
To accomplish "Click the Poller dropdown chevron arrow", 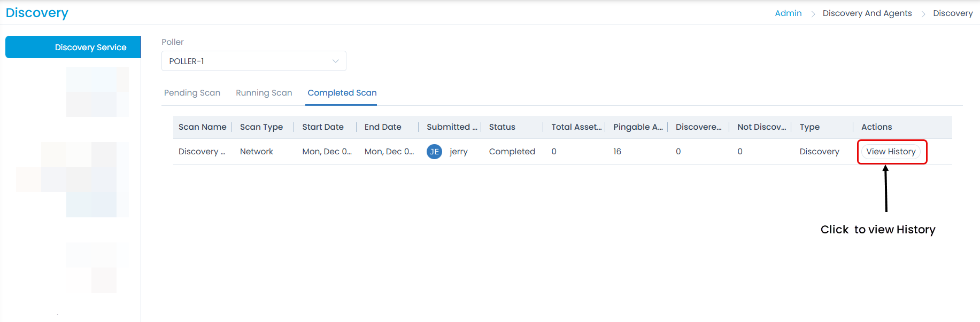I will pos(335,61).
